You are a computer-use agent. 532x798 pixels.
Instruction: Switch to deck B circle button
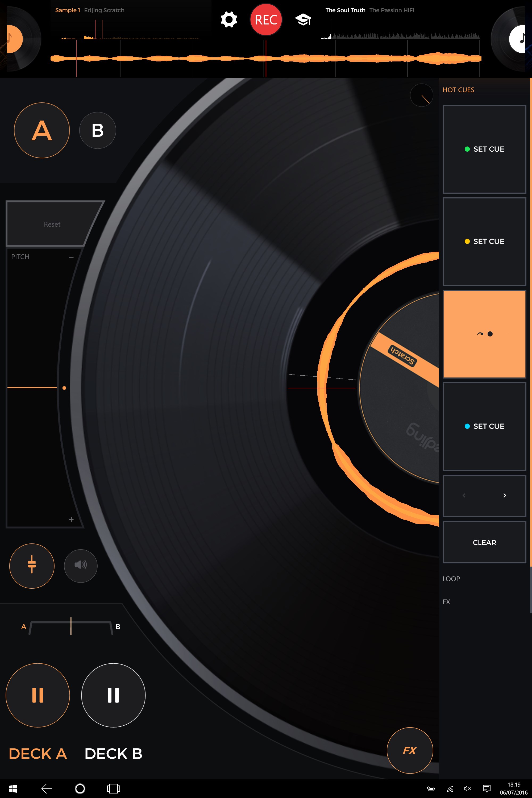(x=97, y=130)
